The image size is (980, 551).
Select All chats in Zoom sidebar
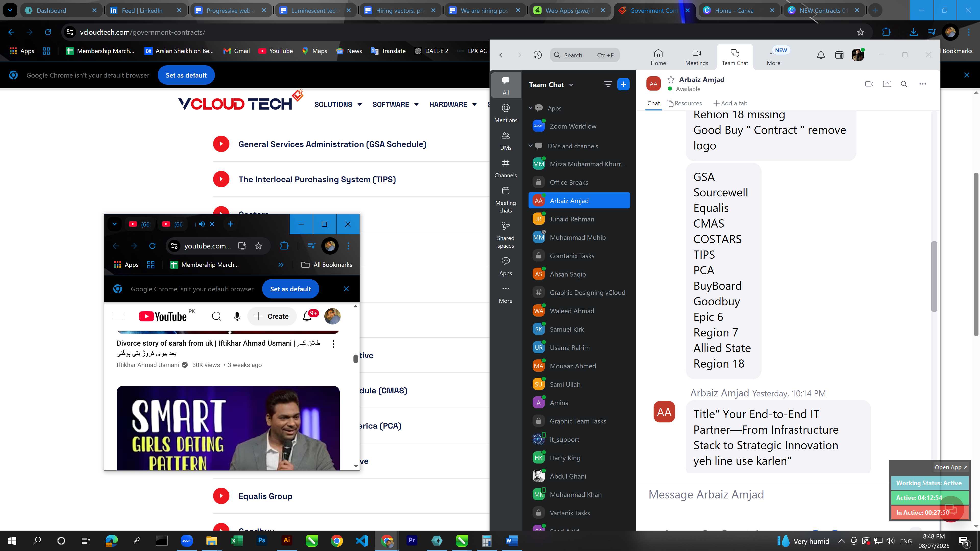point(506,85)
